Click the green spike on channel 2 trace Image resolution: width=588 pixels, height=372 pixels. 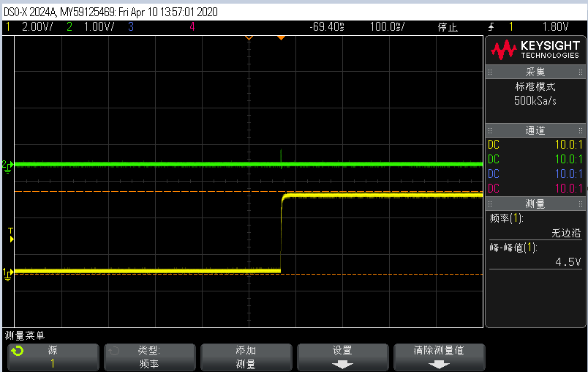point(281,158)
